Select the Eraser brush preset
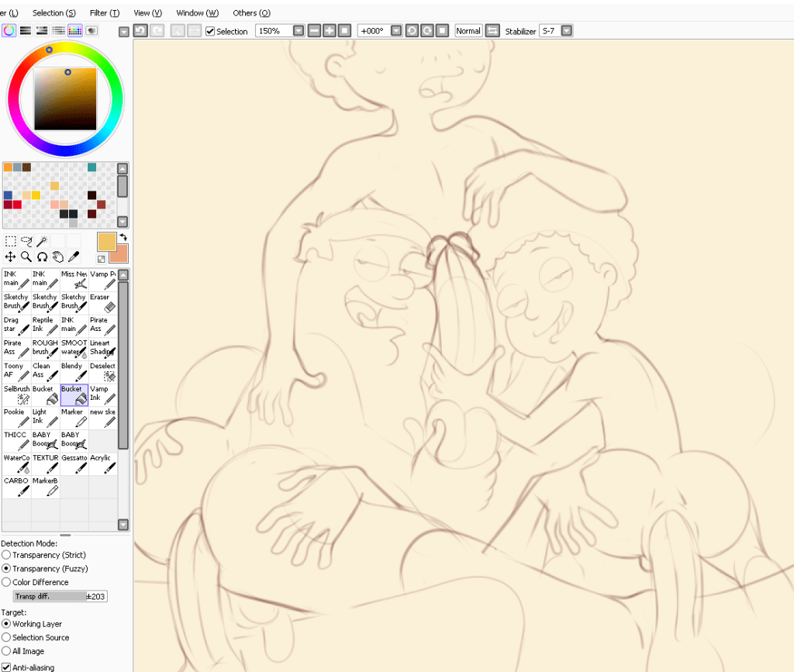This screenshot has width=794, height=672. [102, 302]
